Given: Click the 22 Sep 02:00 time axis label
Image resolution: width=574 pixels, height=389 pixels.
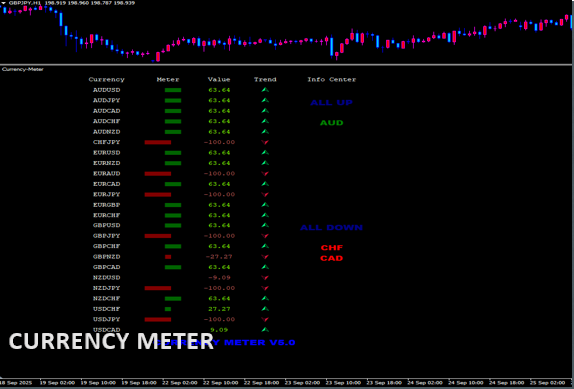Looking at the screenshot, I should [x=180, y=383].
